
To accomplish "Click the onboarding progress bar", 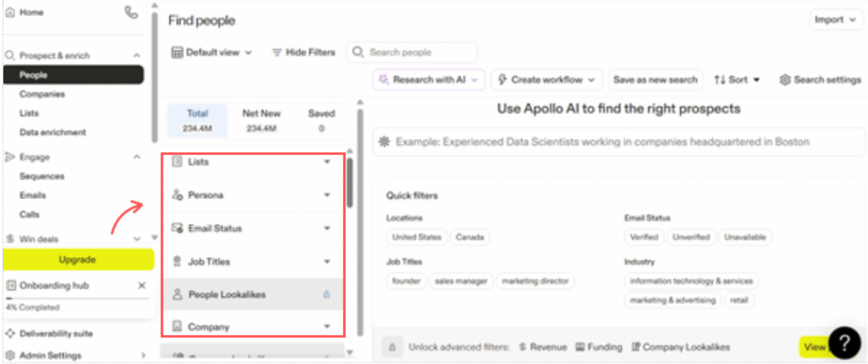I will (x=77, y=298).
